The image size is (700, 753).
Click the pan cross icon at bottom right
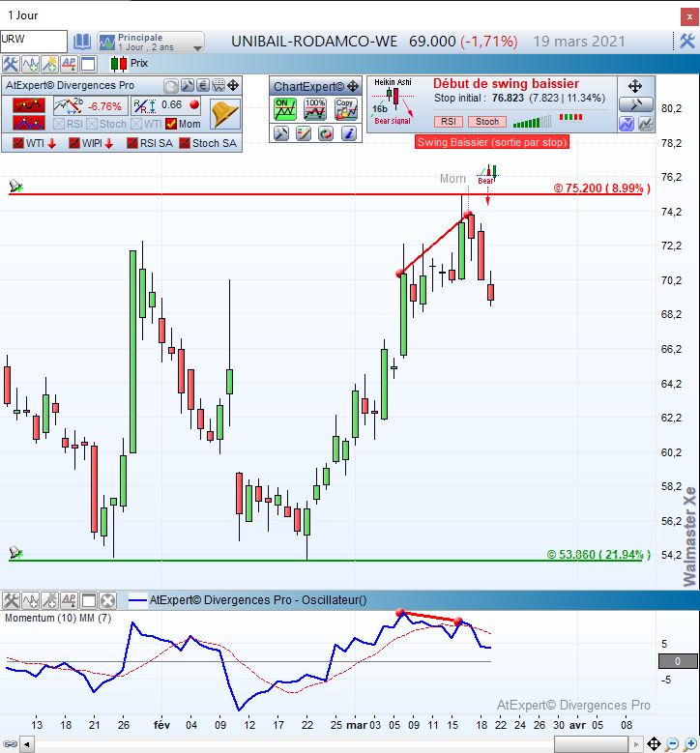tap(654, 744)
